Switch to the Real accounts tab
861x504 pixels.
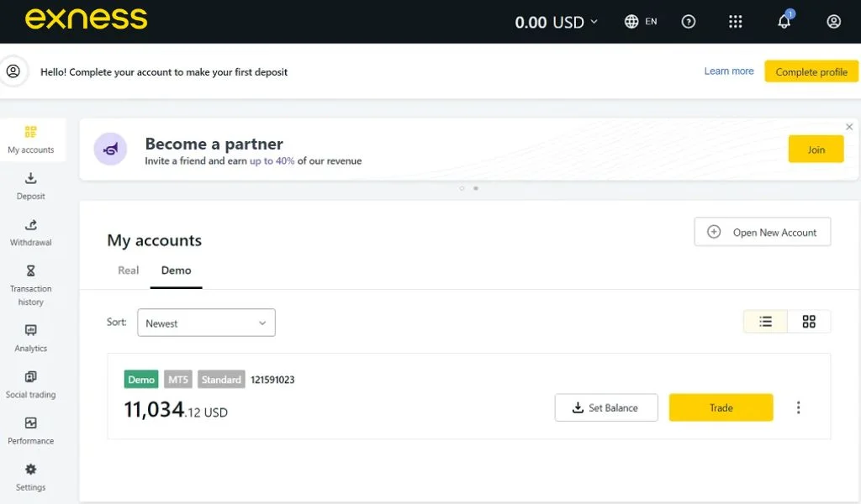128,270
